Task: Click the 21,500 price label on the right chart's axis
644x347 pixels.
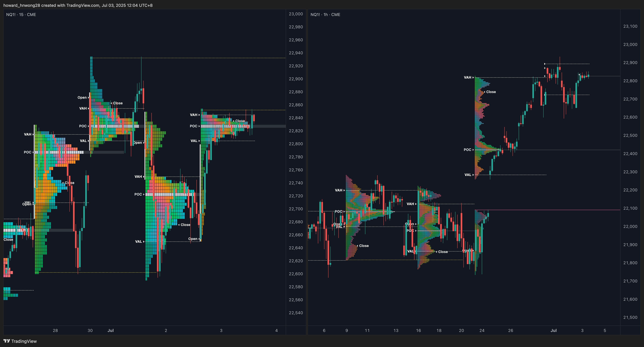Action: (630, 317)
